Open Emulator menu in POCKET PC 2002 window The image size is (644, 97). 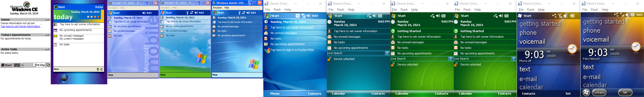113,8
